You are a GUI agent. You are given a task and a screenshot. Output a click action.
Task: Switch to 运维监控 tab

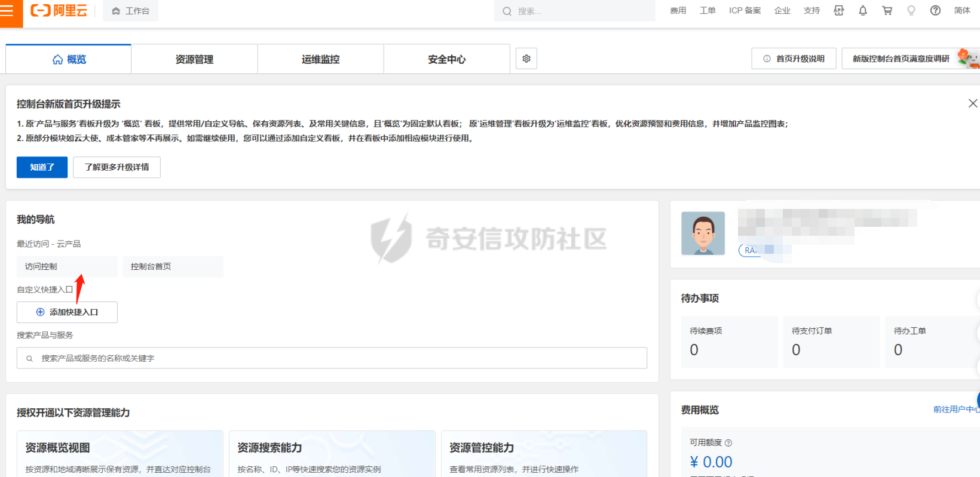pos(321,59)
